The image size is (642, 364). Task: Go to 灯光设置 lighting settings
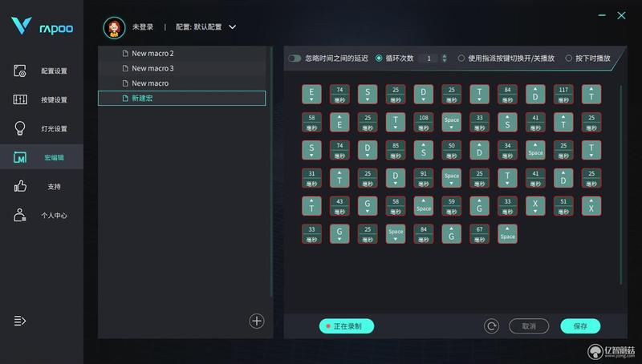(x=41, y=128)
